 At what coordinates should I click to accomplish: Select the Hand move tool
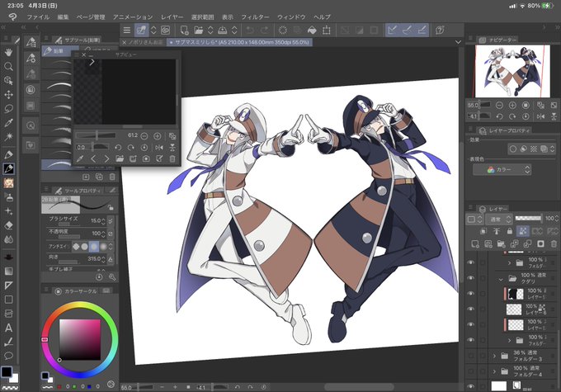point(8,52)
